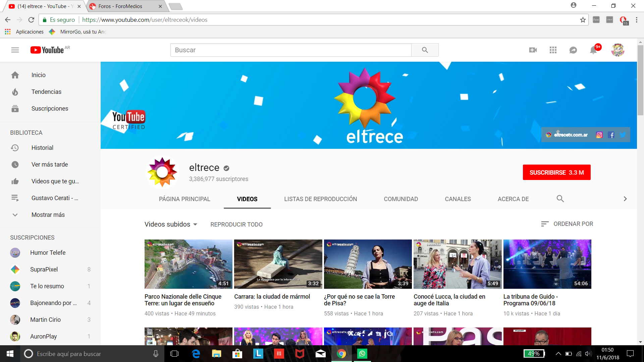Click REPRODUCIR TODO
Viewport: 644px width, 362px height.
(236, 224)
